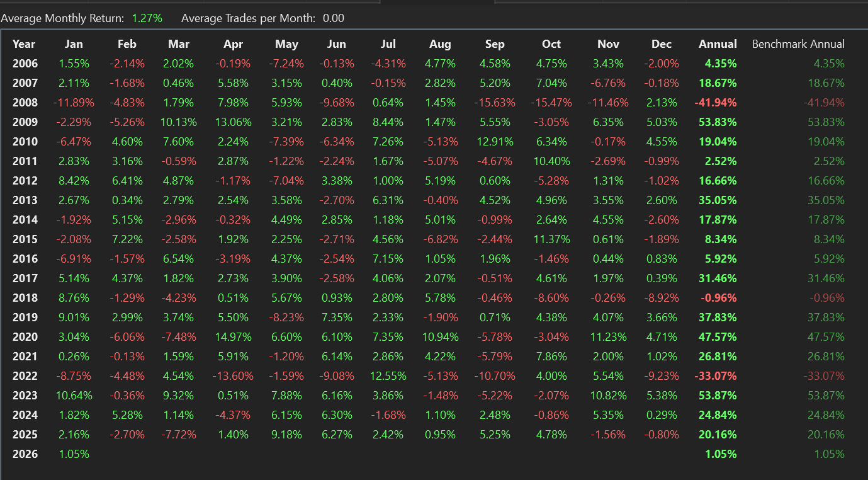Click the 2022 July return of 12.55%
The image size is (868, 480).
tap(388, 376)
